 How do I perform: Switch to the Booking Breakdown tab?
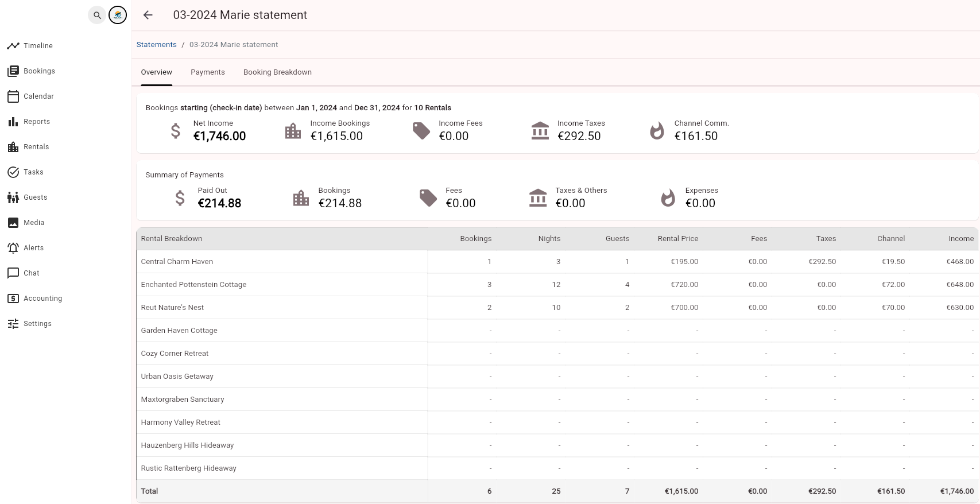(x=277, y=72)
